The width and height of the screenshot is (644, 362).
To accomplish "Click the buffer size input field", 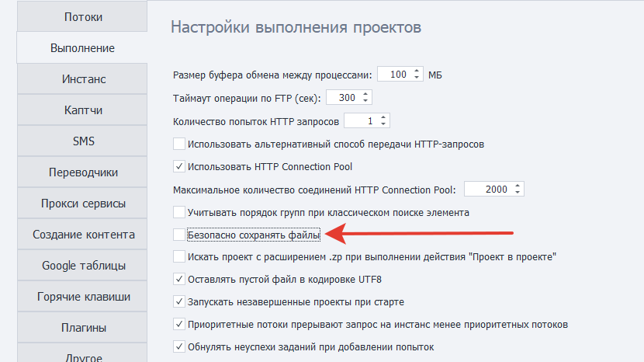I will 393,75.
